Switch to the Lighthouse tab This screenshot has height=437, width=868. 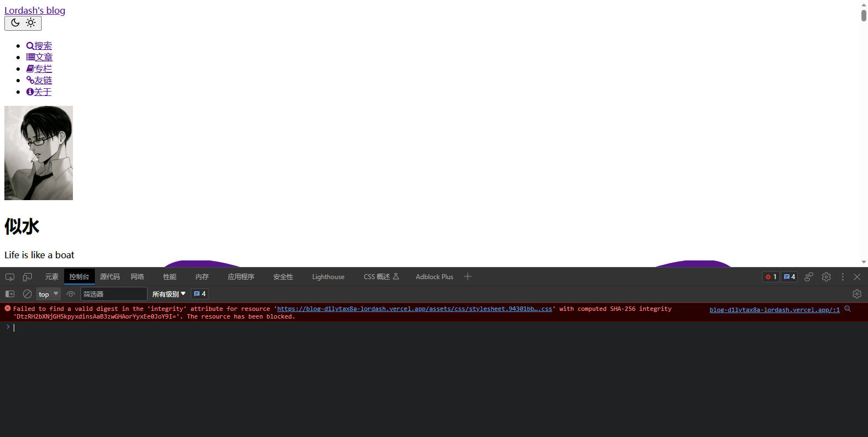328,277
